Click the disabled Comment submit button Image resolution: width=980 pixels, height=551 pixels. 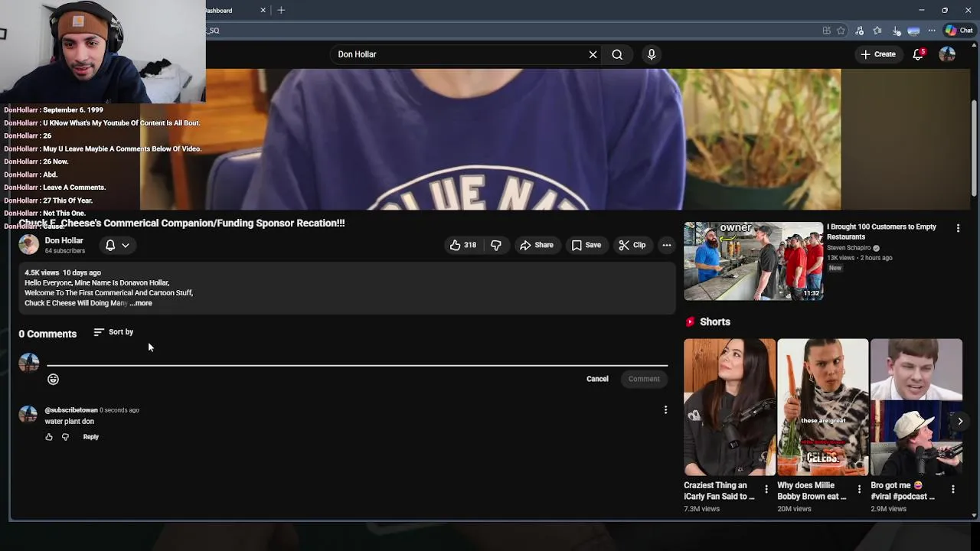pos(644,379)
